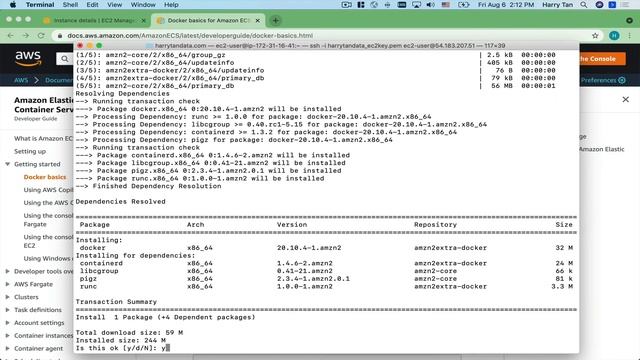Collapse the Getting started section
640x360 pixels.
point(7,164)
